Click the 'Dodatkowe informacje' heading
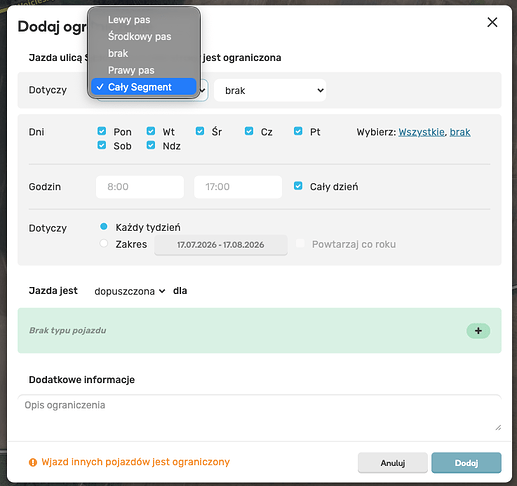 pos(82,380)
